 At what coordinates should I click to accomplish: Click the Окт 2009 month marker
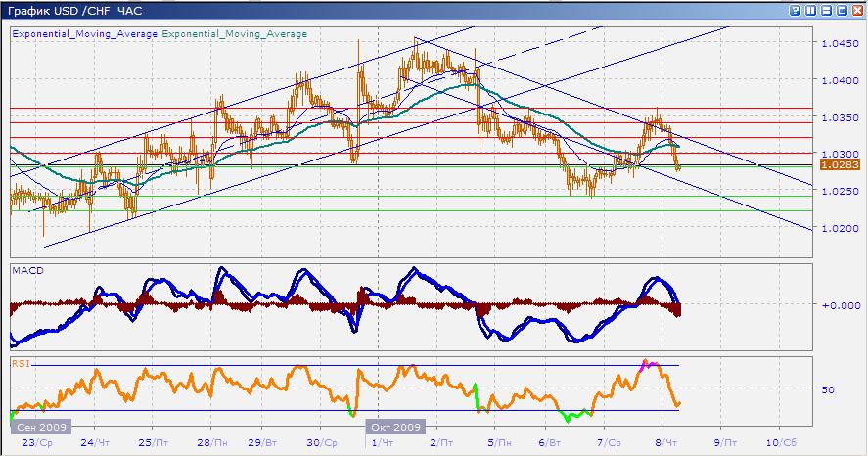[395, 427]
